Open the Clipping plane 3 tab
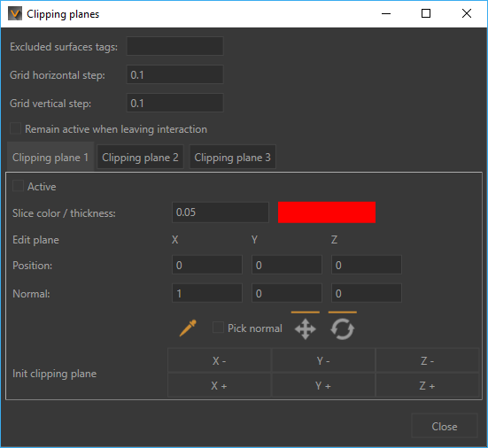The width and height of the screenshot is (488, 448). point(232,157)
